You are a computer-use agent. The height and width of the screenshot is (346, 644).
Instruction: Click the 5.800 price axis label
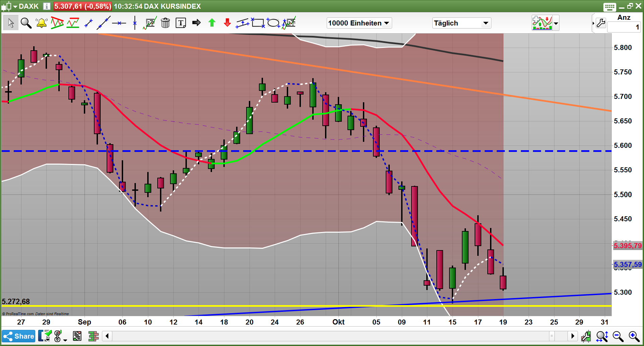pos(623,48)
